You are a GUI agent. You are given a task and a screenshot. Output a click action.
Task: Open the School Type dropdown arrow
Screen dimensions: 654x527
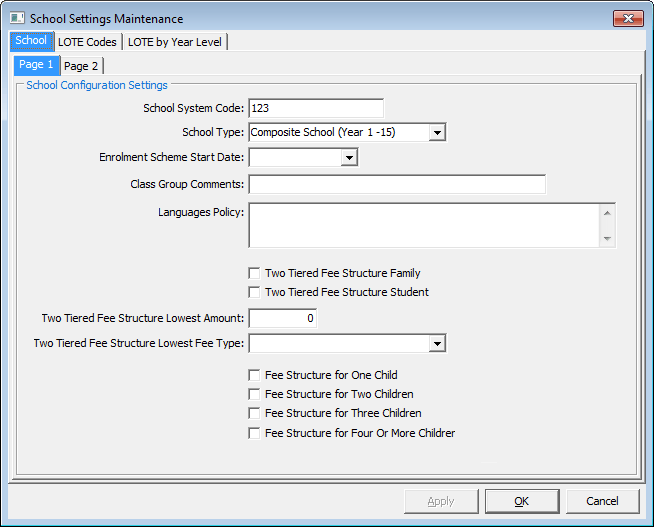coord(437,133)
